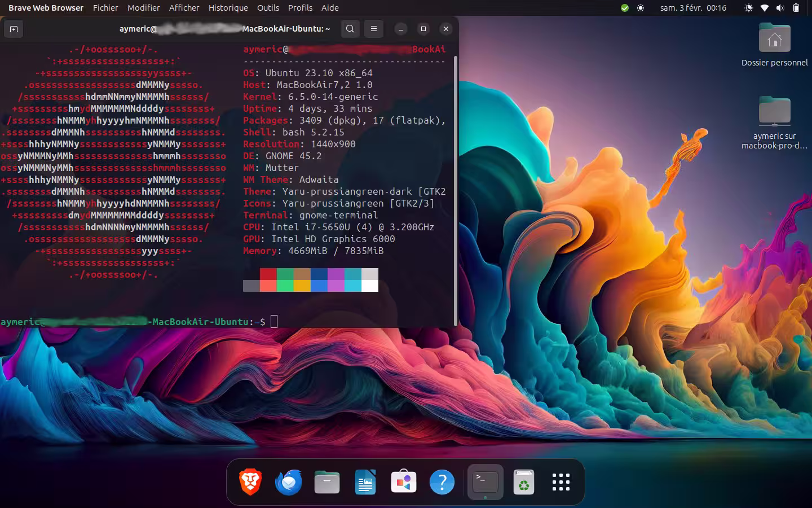The height and width of the screenshot is (508, 812).
Task: Open the brightness indicator in the top bar
Action: tap(749, 8)
